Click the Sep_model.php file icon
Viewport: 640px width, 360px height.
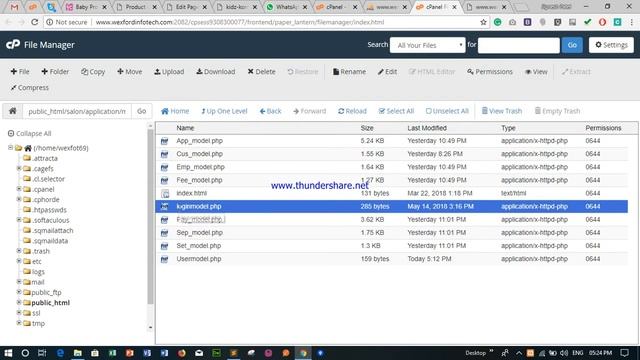[x=164, y=233]
